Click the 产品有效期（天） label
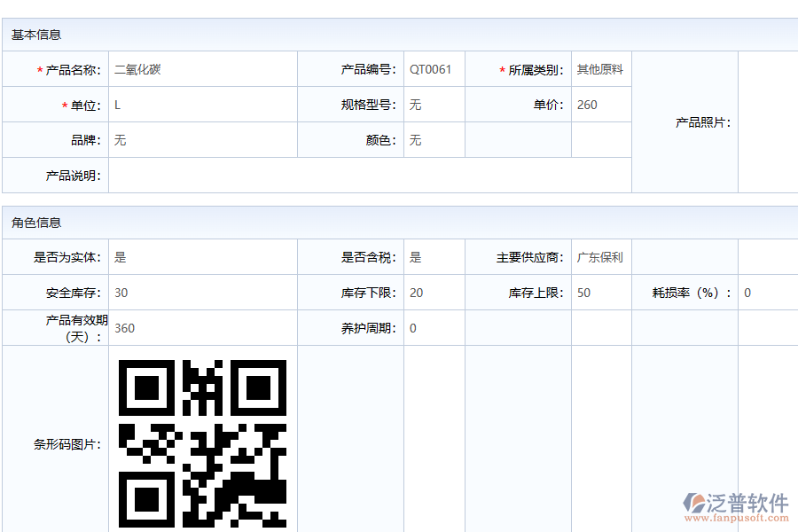798x532 pixels. 77,328
